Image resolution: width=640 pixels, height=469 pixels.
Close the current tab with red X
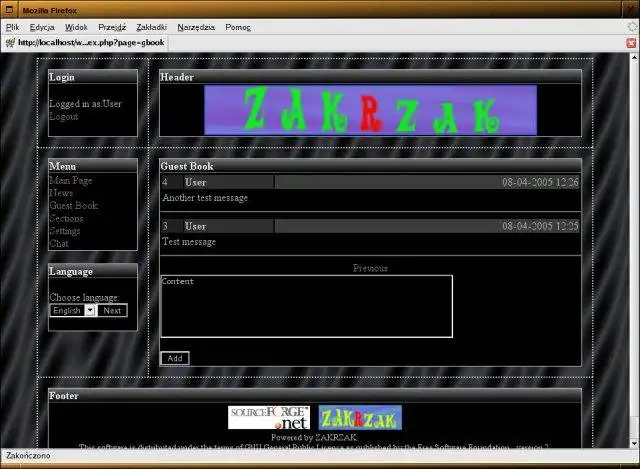pos(631,42)
